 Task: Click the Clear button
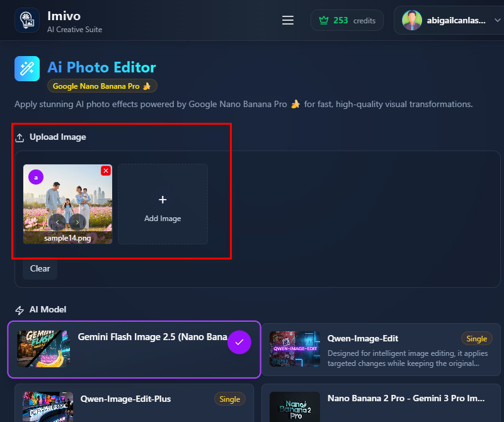pyautogui.click(x=40, y=268)
